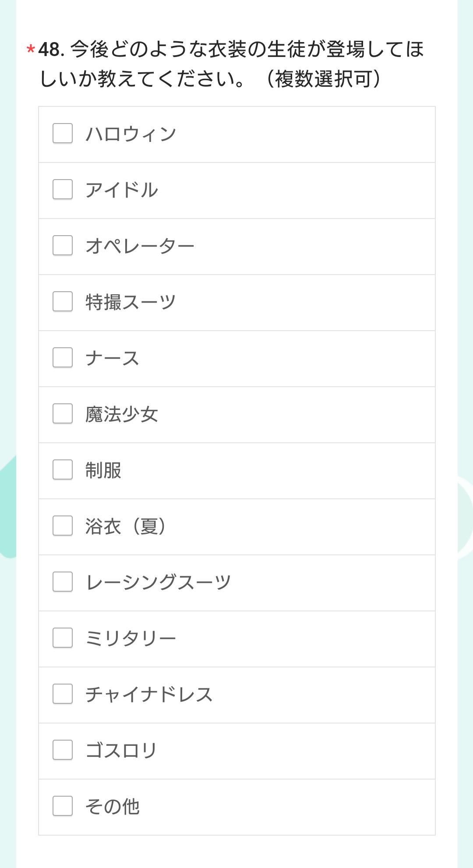473x868 pixels.
Task: Select the 制服 checkbox
Action: pos(63,470)
